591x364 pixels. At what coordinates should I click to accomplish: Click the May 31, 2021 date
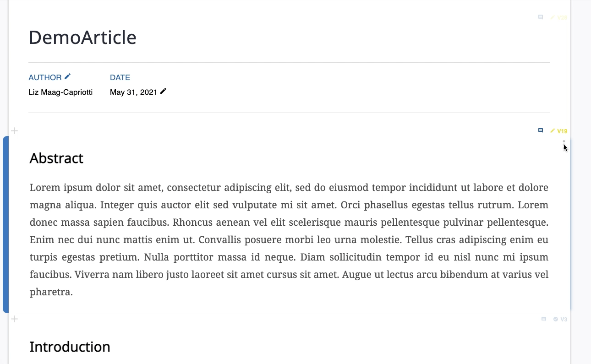coord(133,92)
